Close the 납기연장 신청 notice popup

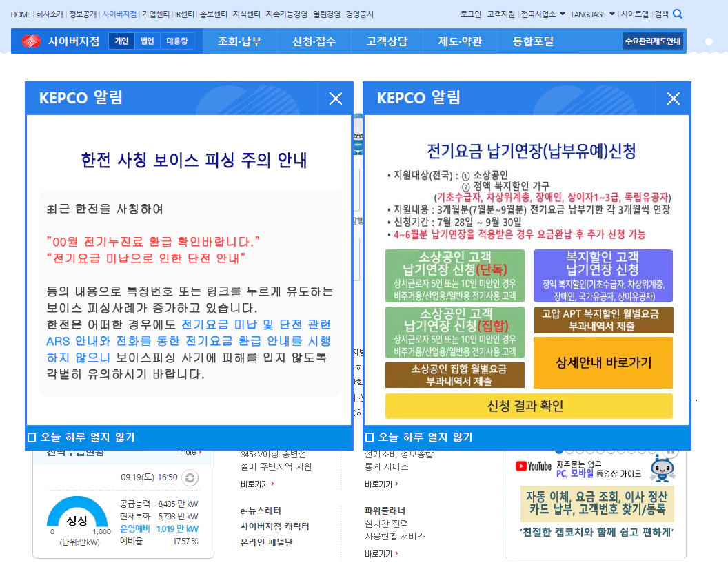tap(674, 99)
